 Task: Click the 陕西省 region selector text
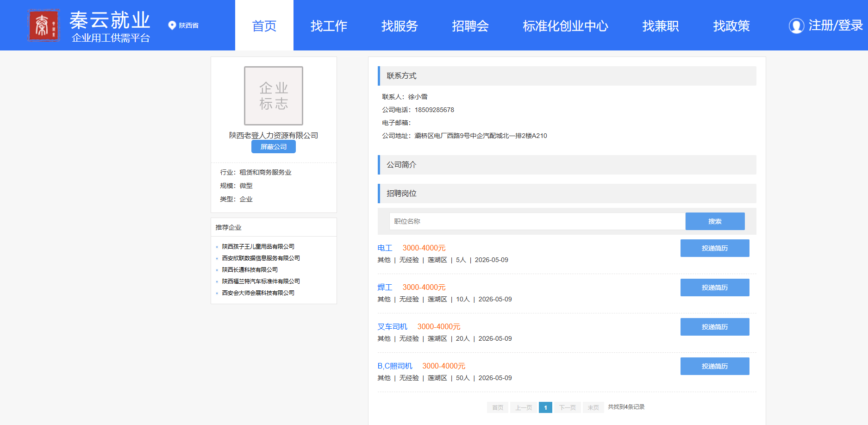tap(189, 25)
